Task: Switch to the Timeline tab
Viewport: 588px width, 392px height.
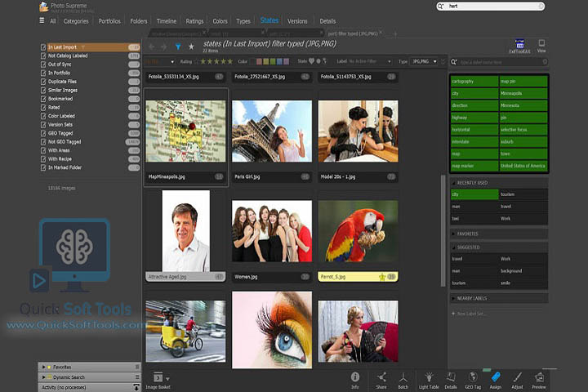Action: [167, 21]
